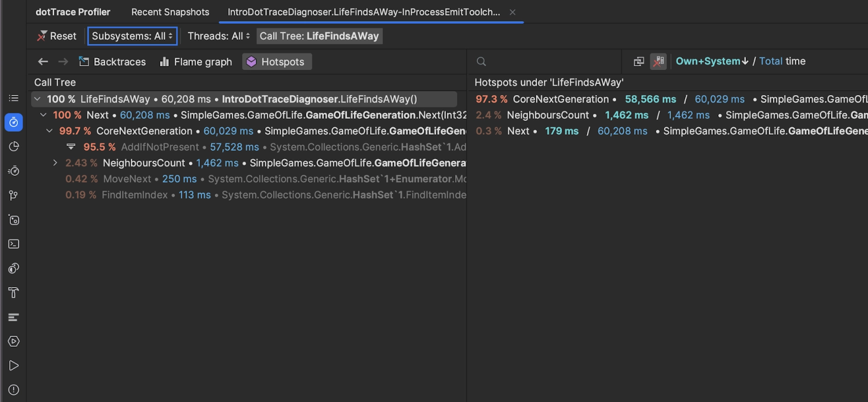
Task: Expand the NeighboursCount tree node
Action: point(55,163)
